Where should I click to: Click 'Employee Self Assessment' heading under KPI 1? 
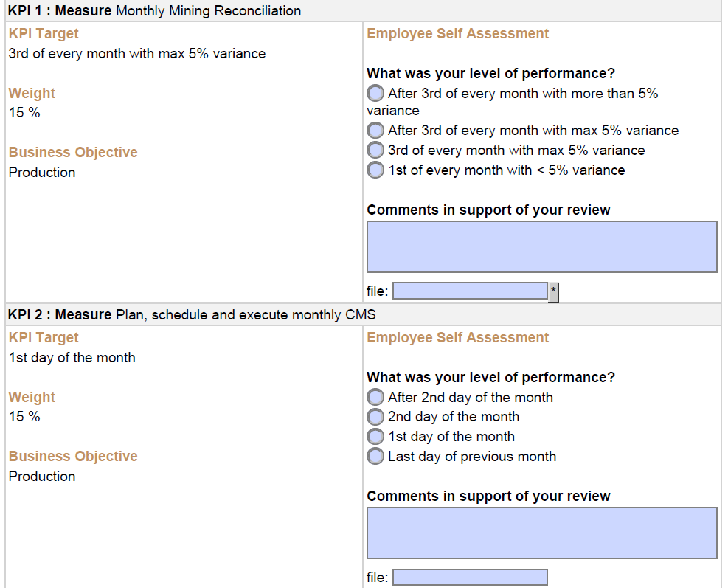click(458, 33)
